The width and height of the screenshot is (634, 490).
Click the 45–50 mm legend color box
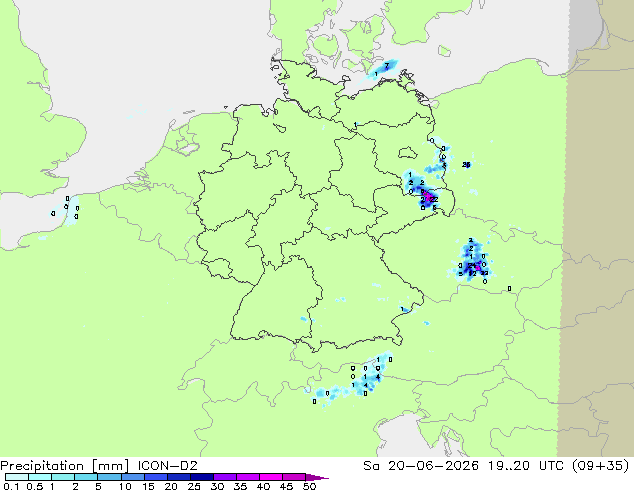pos(293,477)
